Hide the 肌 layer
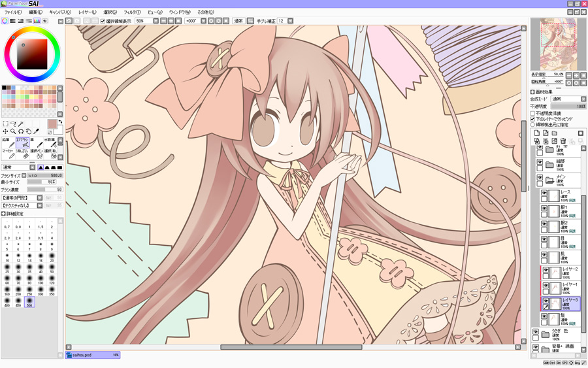Viewport: 588px width, 368px height. (544, 254)
